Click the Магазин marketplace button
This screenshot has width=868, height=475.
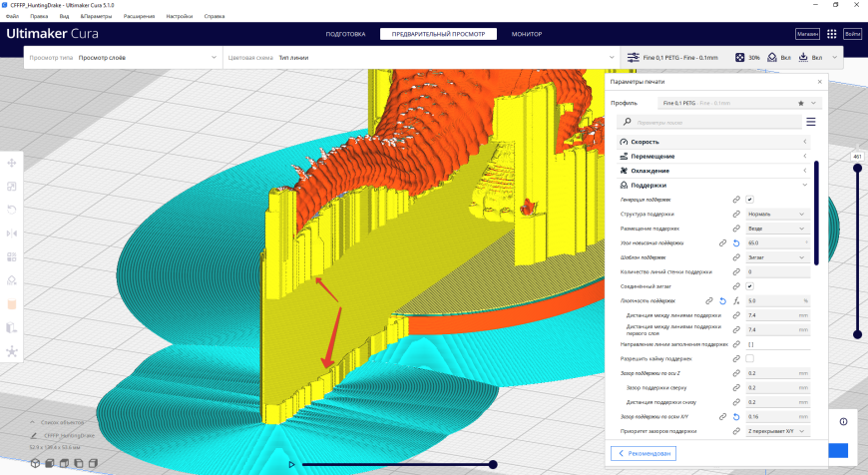(807, 34)
